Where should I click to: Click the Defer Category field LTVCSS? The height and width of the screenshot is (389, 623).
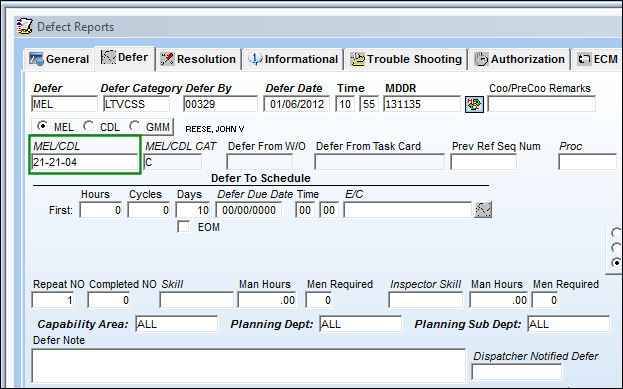pyautogui.click(x=136, y=104)
